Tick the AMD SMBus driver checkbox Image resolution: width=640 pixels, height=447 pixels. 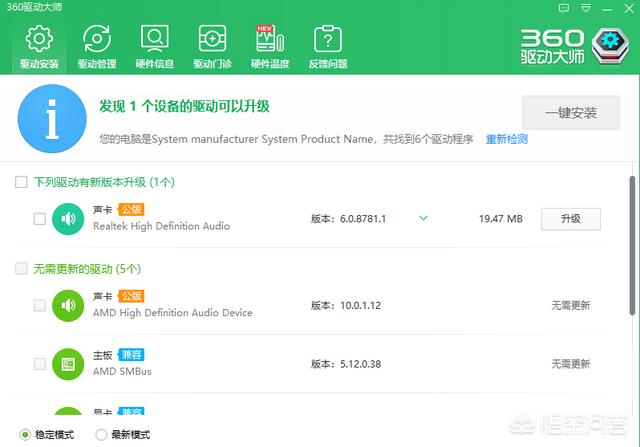point(39,363)
